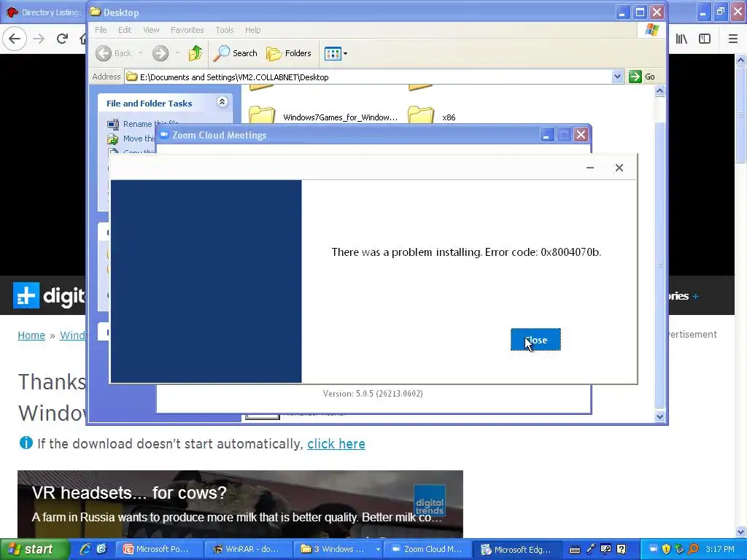Click the Explorer address bar path field
The width and height of the screenshot is (747, 560).
click(368, 77)
